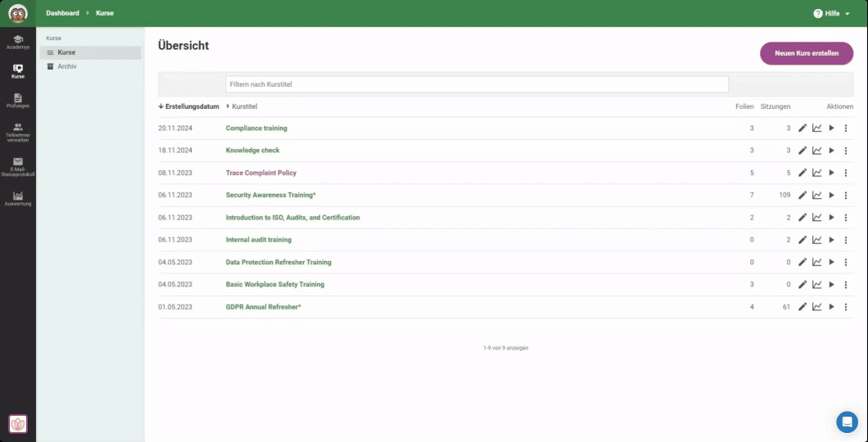Viewport: 868px width, 442px height.
Task: Open Prüfungen section in sidebar
Action: click(18, 101)
